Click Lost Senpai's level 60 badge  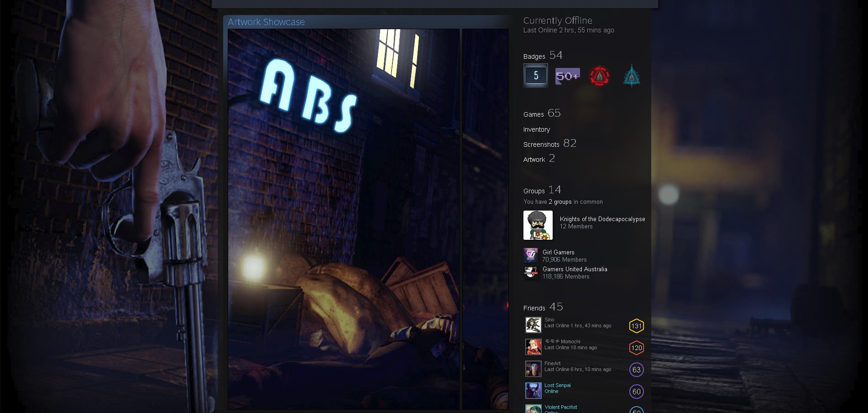click(637, 392)
